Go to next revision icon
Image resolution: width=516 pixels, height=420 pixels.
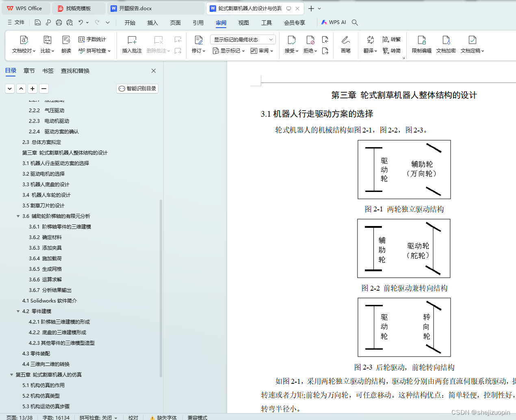325,51
